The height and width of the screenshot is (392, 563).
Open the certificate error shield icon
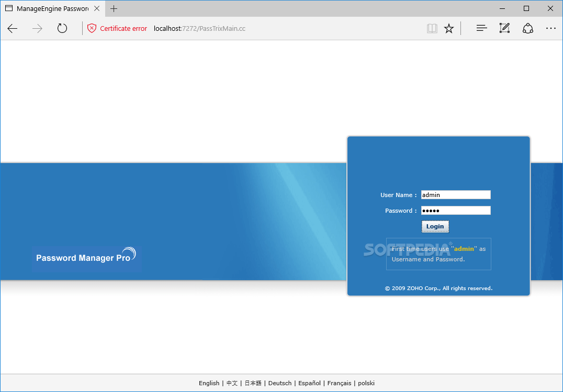pos(92,28)
